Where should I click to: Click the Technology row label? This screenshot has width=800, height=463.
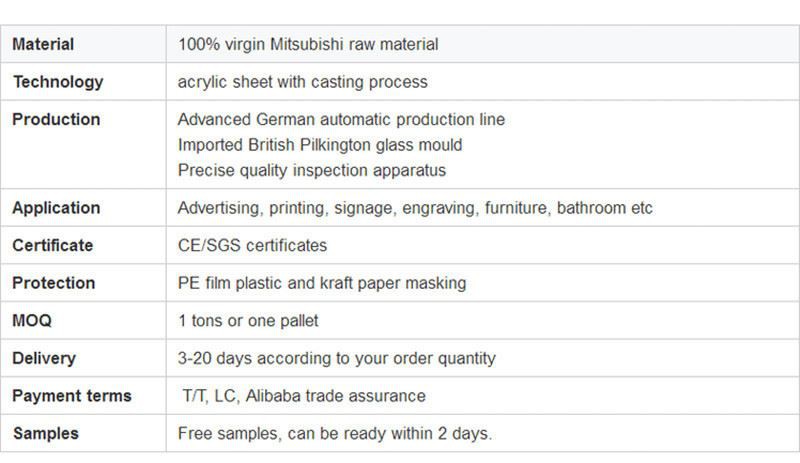click(x=57, y=82)
